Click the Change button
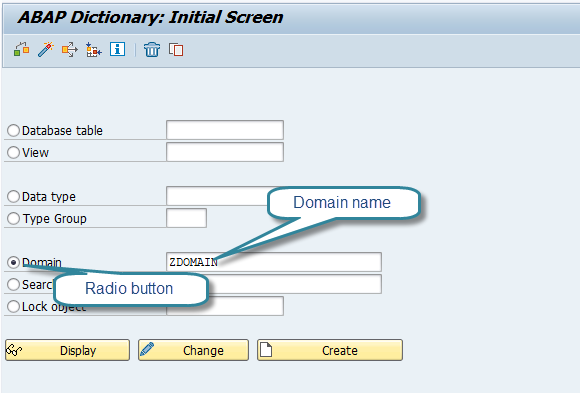The width and height of the screenshot is (580, 393). [x=193, y=350]
